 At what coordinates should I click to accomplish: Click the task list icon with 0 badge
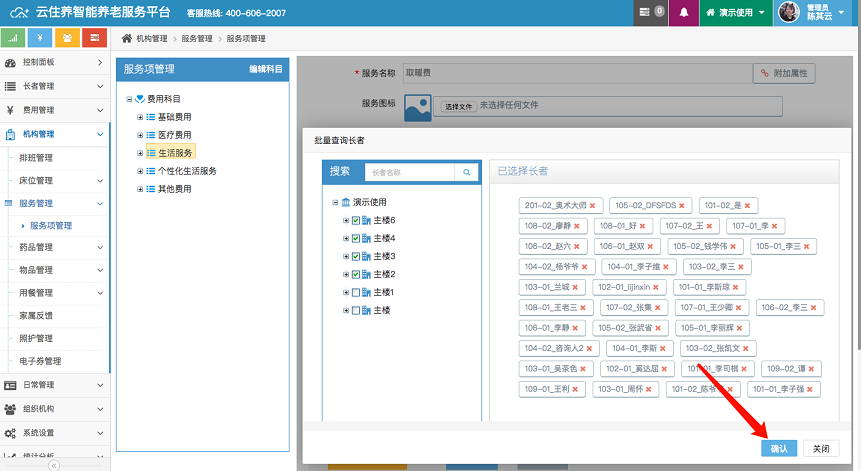click(650, 13)
